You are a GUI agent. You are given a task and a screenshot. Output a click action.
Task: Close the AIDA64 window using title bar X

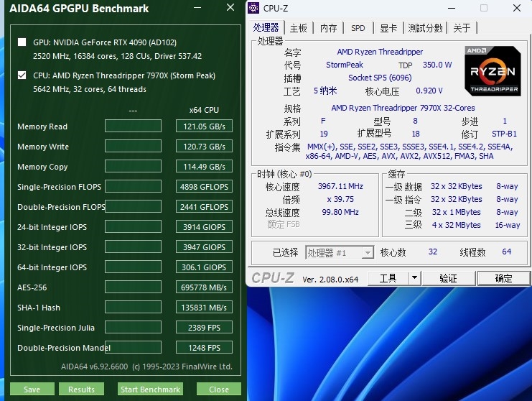(230, 7)
